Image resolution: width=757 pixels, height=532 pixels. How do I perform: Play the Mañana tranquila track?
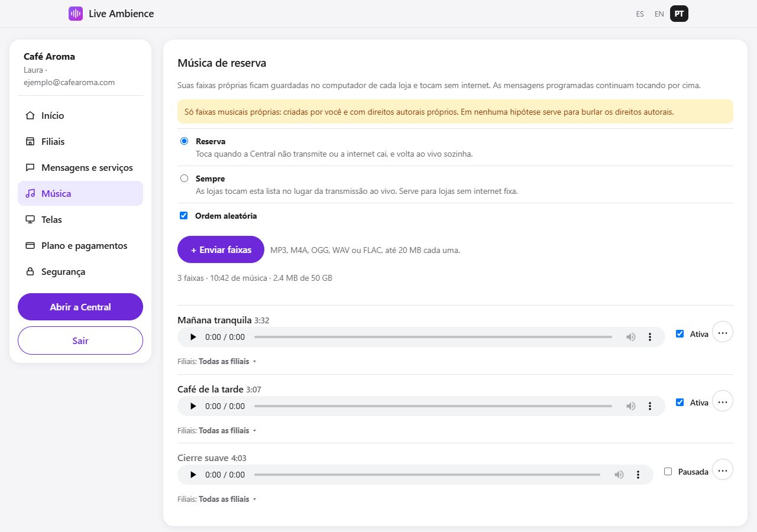point(193,337)
